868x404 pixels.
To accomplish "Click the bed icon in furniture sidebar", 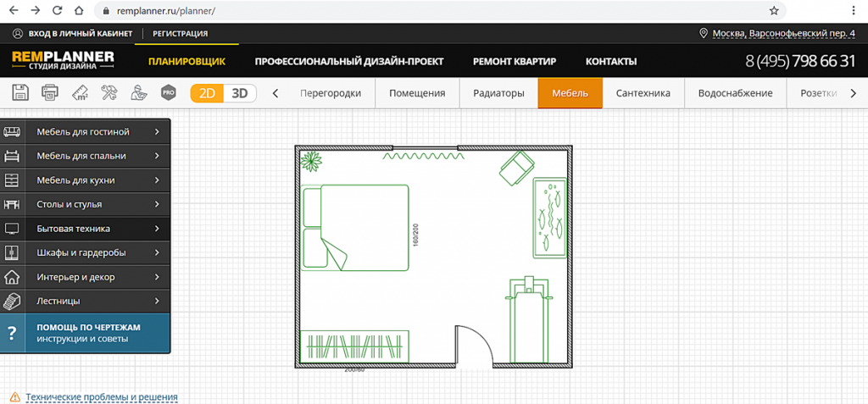I will click(12, 156).
